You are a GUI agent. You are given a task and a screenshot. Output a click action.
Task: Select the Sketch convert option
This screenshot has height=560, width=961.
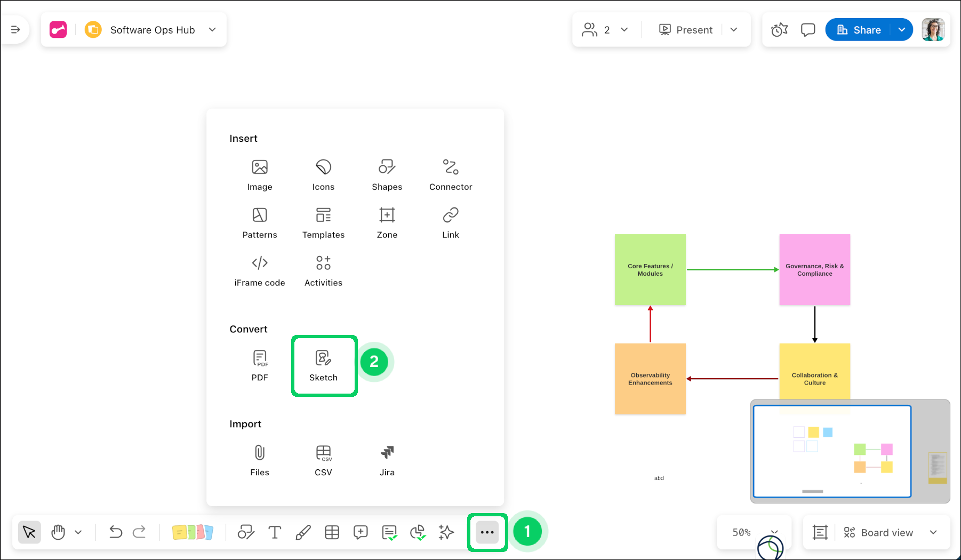[x=323, y=365]
